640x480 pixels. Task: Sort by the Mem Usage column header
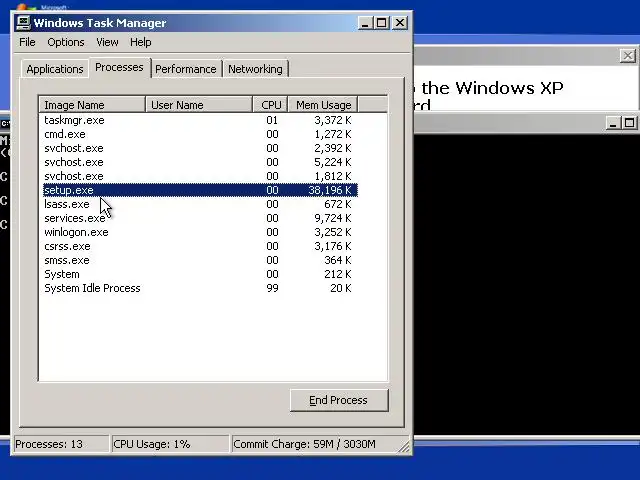click(x=323, y=105)
